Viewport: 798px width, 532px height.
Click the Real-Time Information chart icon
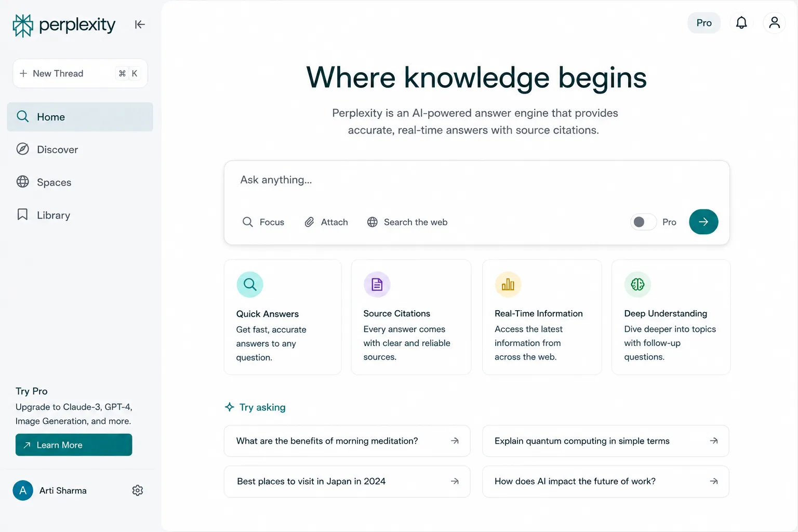coord(508,285)
